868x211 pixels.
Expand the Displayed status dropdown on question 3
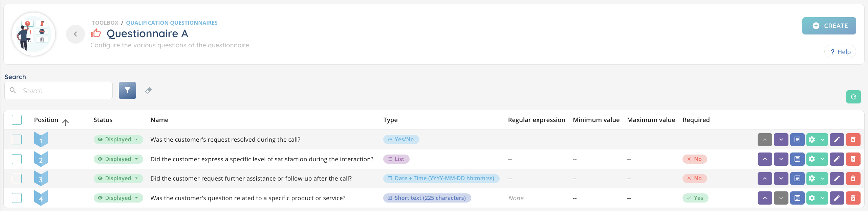coord(118,178)
